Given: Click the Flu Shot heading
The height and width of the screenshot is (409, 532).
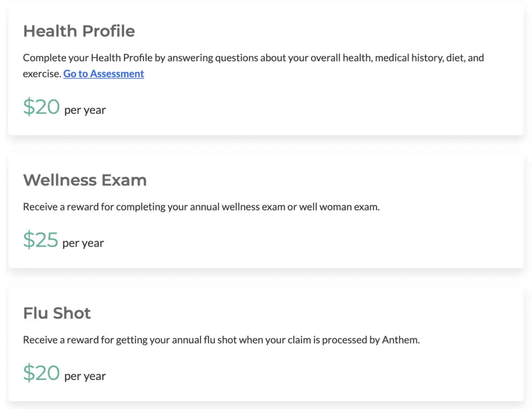Looking at the screenshot, I should [57, 313].
